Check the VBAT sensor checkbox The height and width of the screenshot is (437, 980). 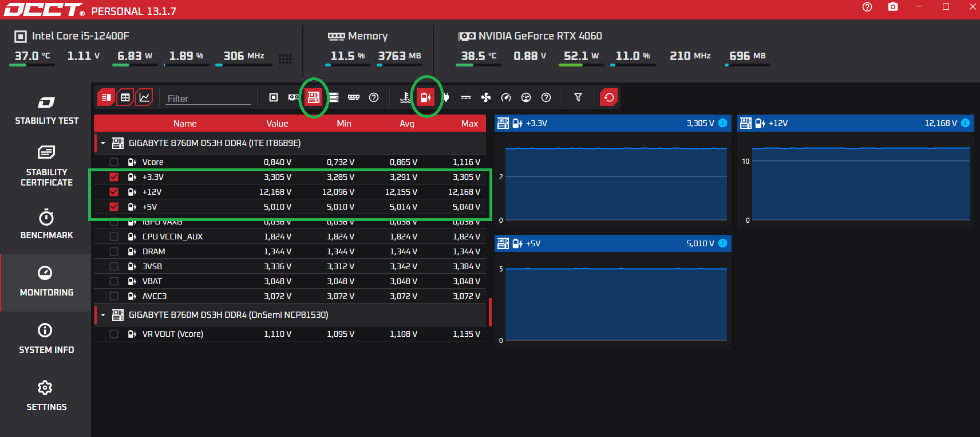tap(114, 281)
